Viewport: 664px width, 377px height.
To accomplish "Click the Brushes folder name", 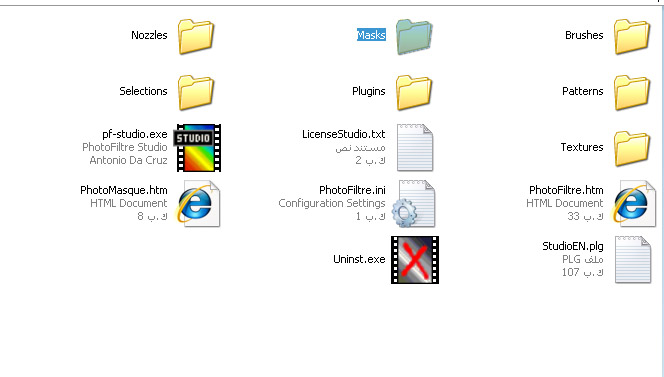I will click(x=584, y=35).
